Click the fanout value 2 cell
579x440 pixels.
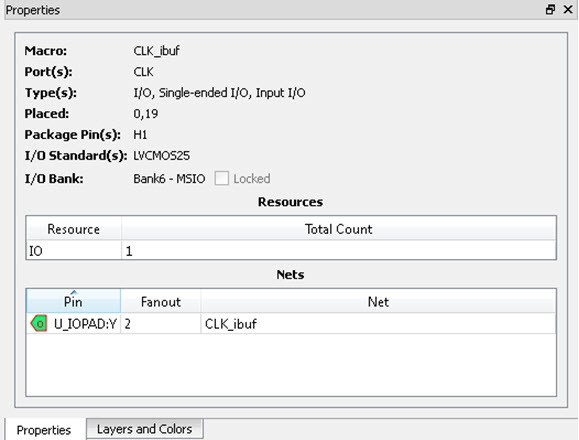pos(161,324)
